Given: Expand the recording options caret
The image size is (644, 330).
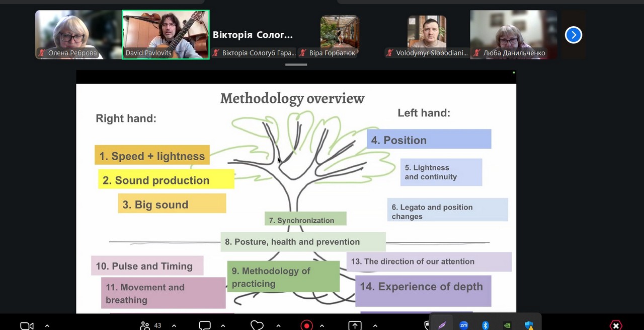Looking at the screenshot, I should [322, 325].
